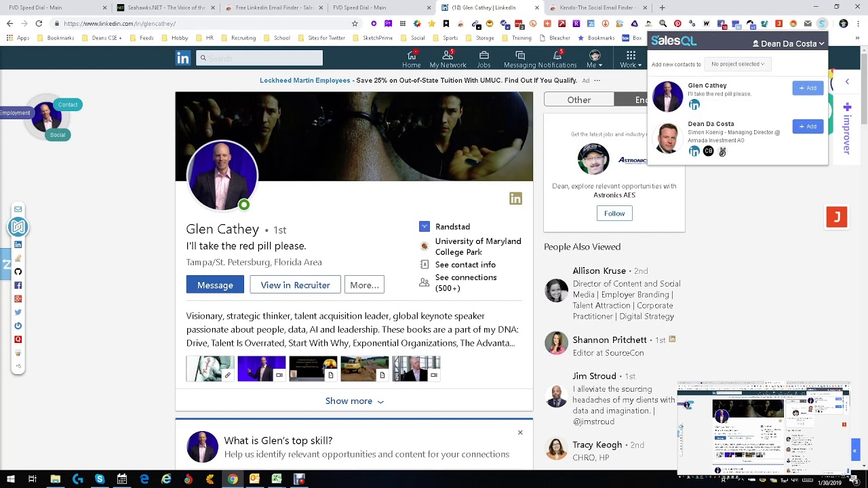The image size is (868, 488).
Task: Open Randstad company link
Action: click(452, 227)
